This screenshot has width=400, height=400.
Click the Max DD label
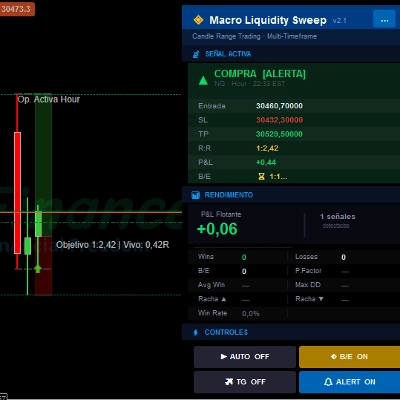[x=308, y=285]
